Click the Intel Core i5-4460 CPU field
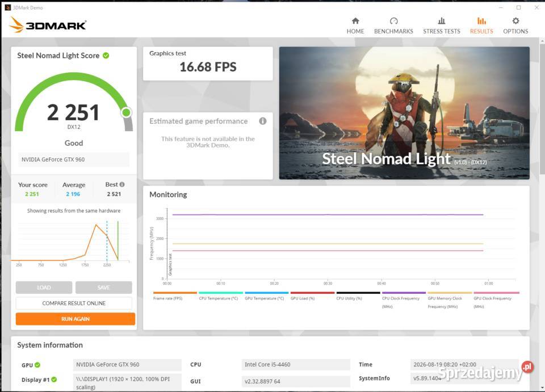This screenshot has height=392, width=545. [x=295, y=365]
